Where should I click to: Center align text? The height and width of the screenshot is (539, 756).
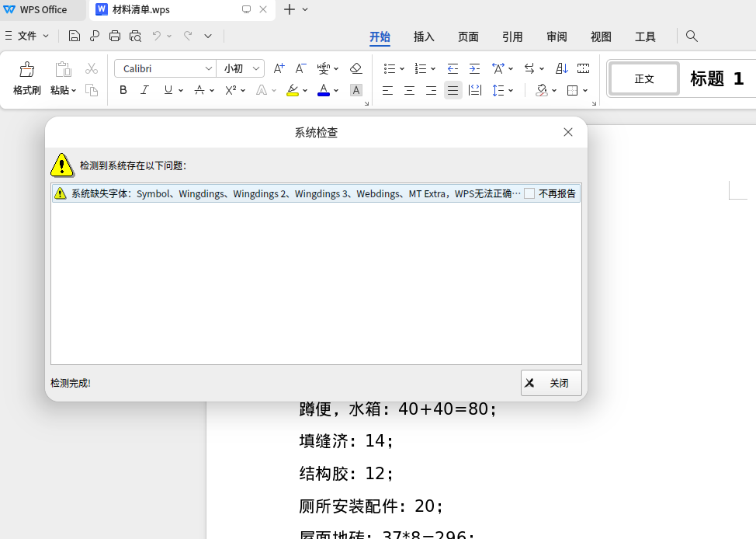[x=409, y=90]
